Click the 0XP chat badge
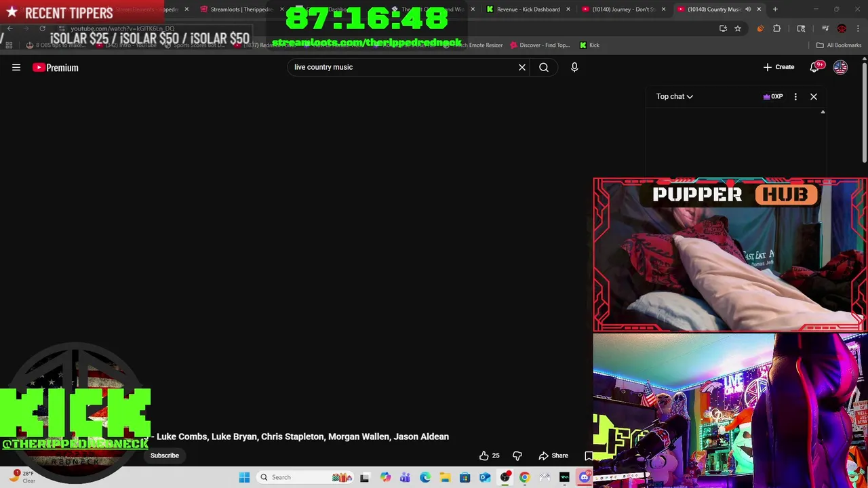The width and height of the screenshot is (868, 488). click(x=773, y=96)
